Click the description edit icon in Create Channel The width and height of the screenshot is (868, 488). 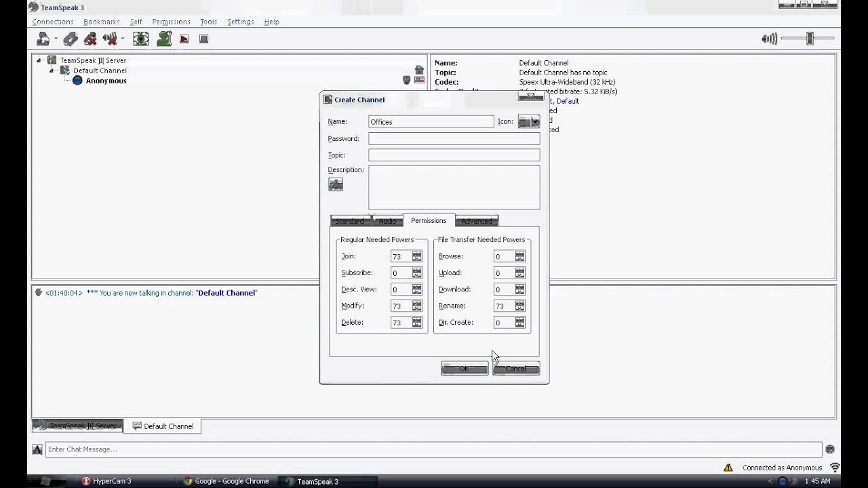coord(336,184)
